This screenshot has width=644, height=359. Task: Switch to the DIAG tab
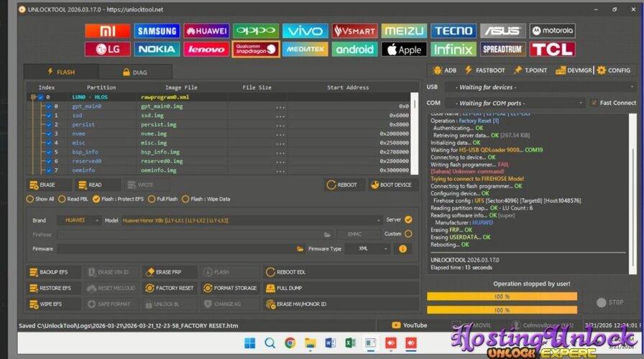[135, 72]
